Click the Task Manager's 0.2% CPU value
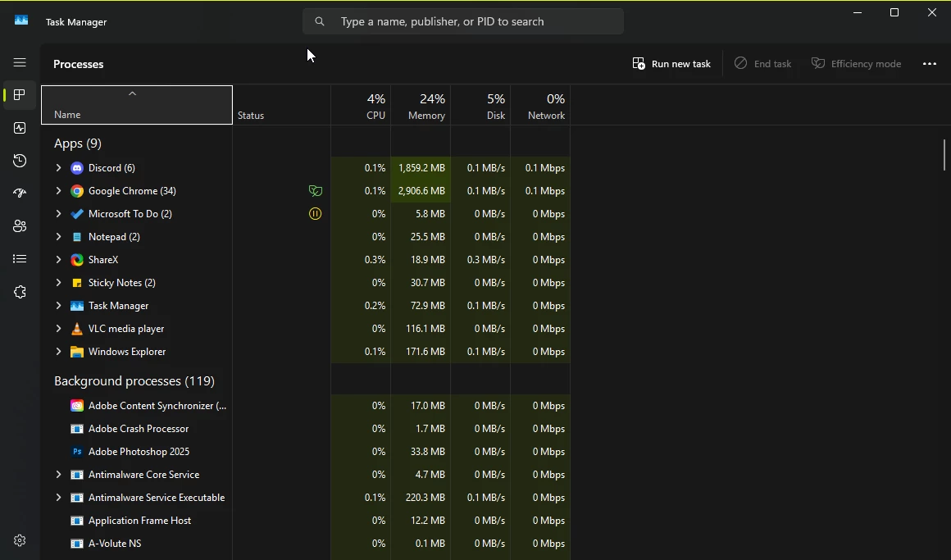Viewport: 951px width, 560px height. point(375,306)
